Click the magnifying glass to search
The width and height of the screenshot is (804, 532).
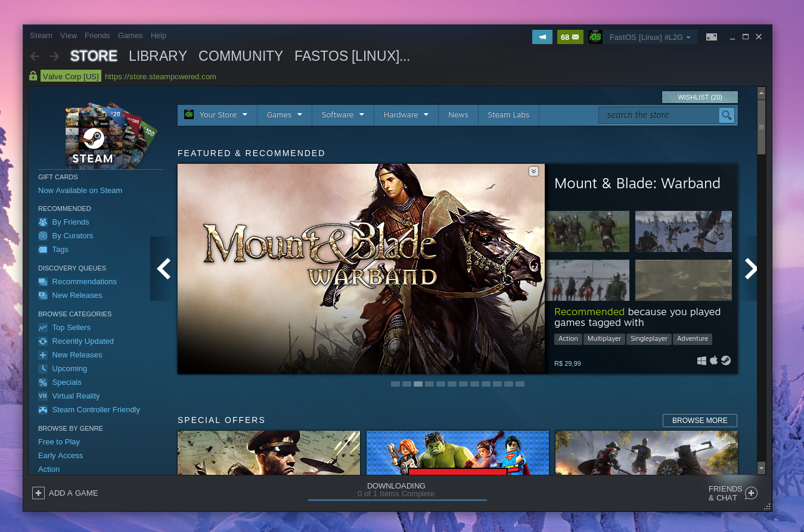click(727, 115)
